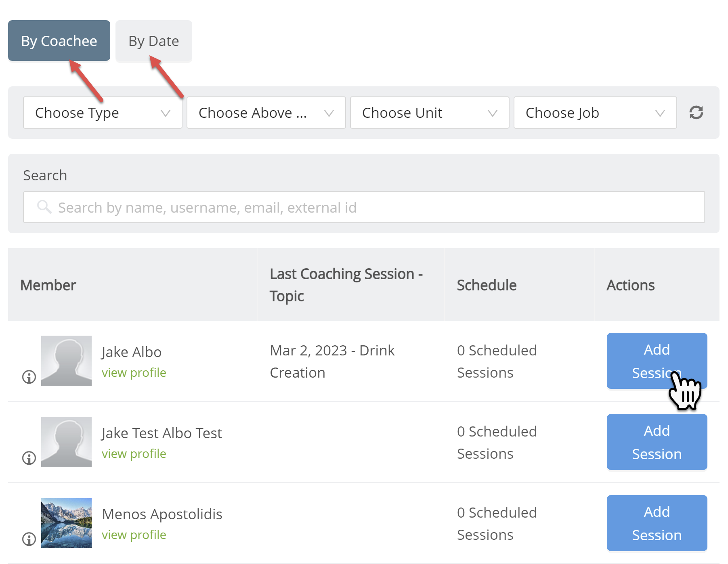728x564 pixels.
Task: Open the Choose Type dropdown
Action: point(103,113)
